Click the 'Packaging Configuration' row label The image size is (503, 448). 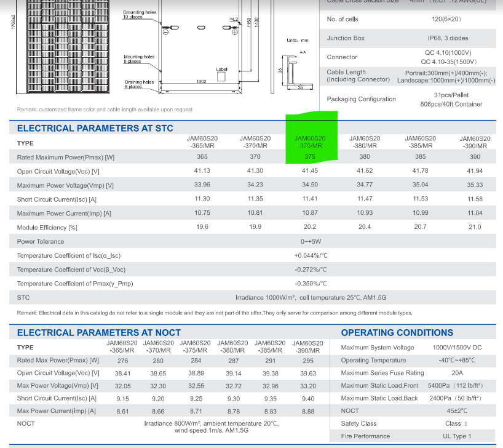pos(362,99)
